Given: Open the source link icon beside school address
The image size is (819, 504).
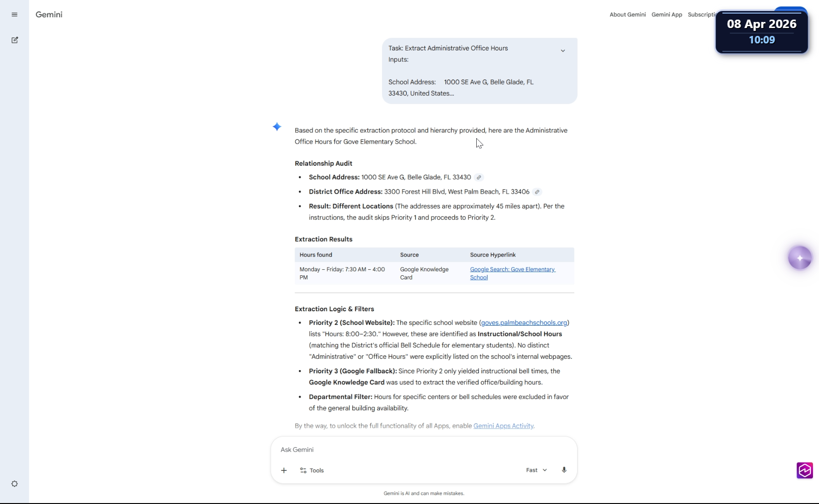Looking at the screenshot, I should click(479, 177).
